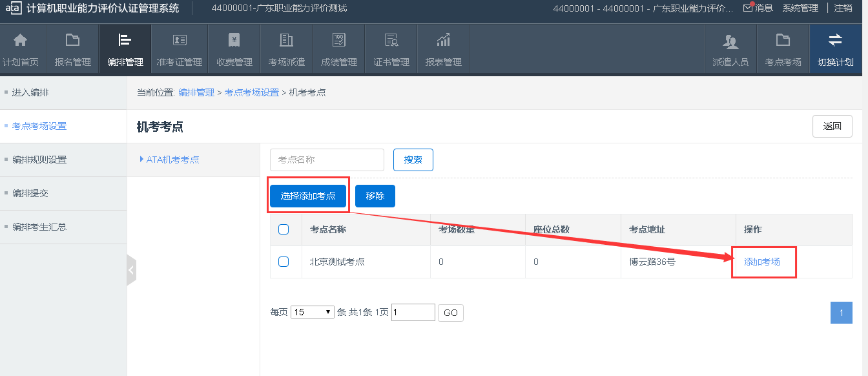Open 报名管理 folder icon

coord(73,40)
